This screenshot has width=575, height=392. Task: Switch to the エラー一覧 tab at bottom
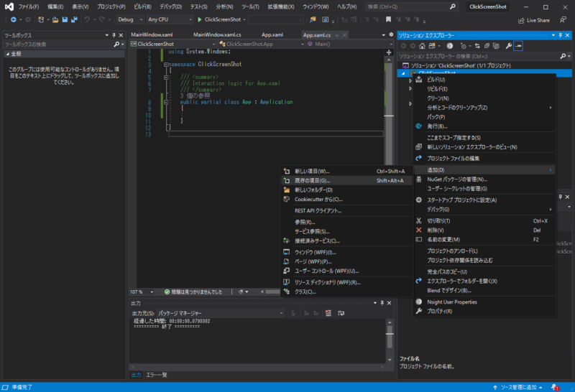[157, 375]
